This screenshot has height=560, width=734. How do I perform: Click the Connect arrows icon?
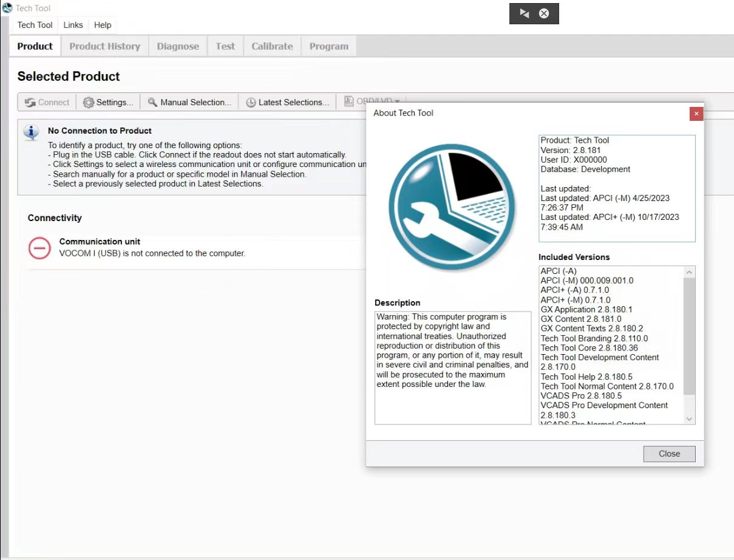point(30,103)
